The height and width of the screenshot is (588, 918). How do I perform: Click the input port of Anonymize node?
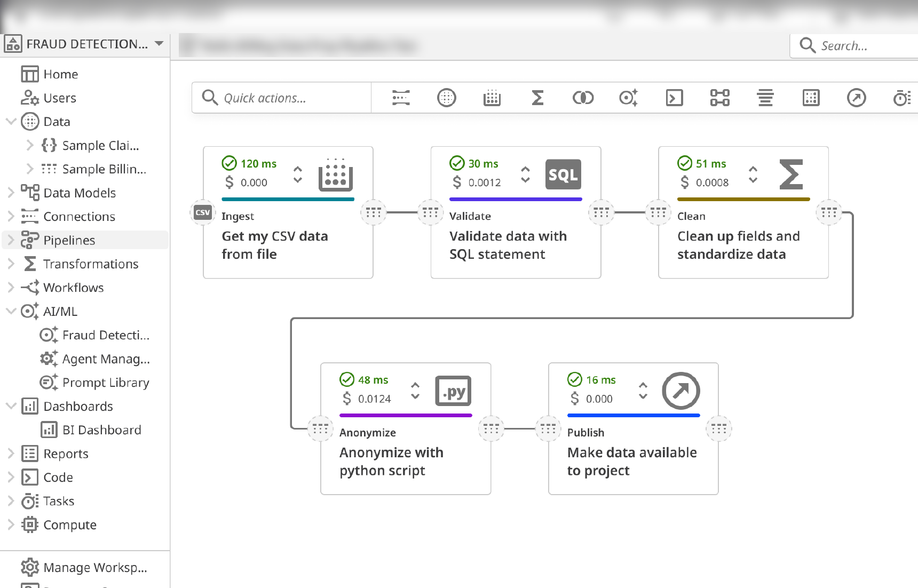point(320,428)
